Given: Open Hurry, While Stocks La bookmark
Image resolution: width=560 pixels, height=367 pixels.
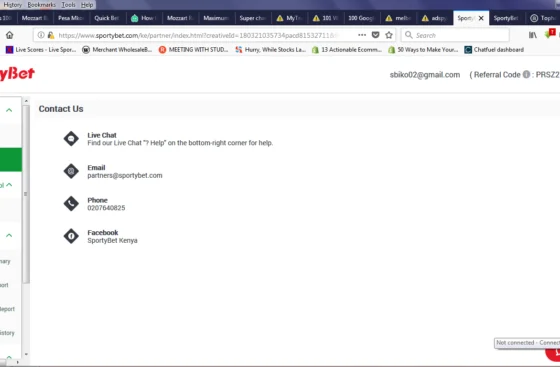Looking at the screenshot, I should tap(270, 50).
